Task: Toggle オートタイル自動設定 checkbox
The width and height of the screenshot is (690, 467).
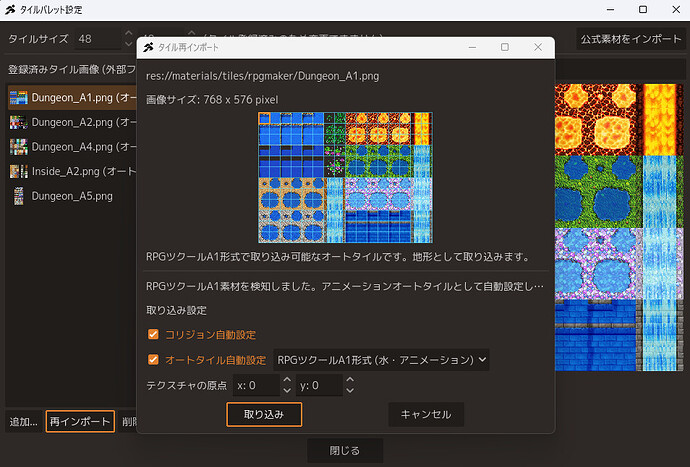Action: coord(153,360)
